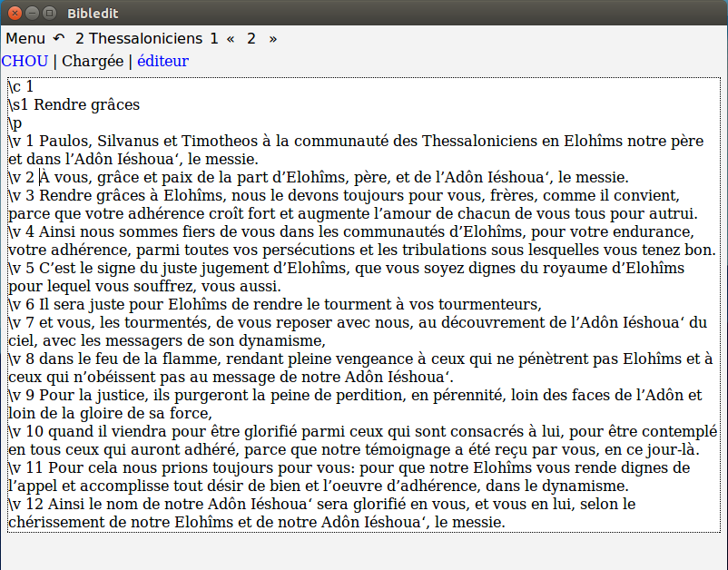728x570 pixels.
Task: Open the Menu link
Action: coord(25,38)
